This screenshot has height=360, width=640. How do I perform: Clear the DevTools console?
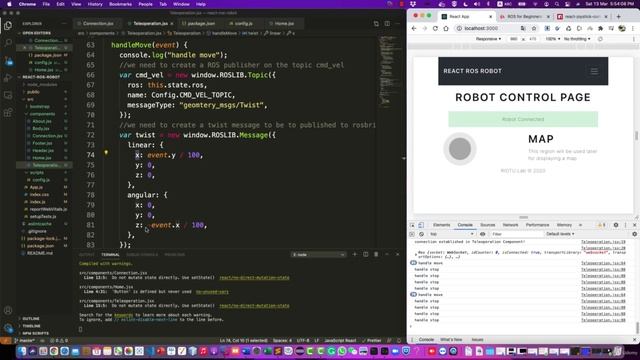[421, 234]
